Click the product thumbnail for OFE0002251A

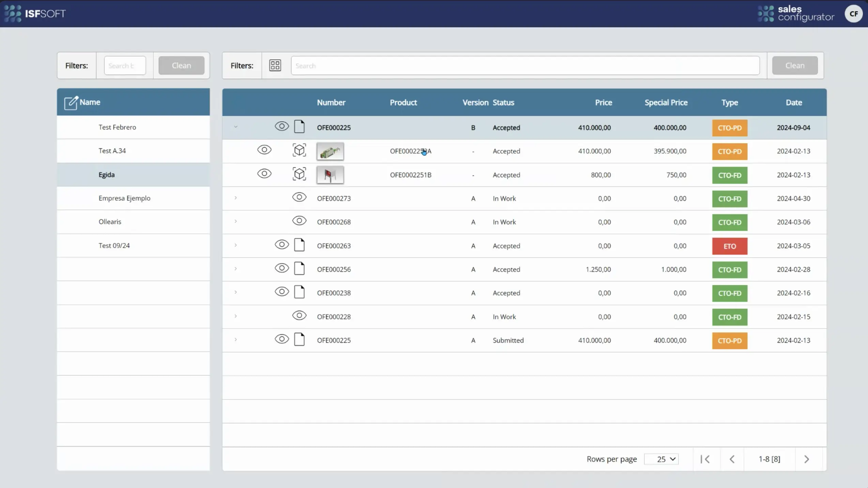click(330, 151)
